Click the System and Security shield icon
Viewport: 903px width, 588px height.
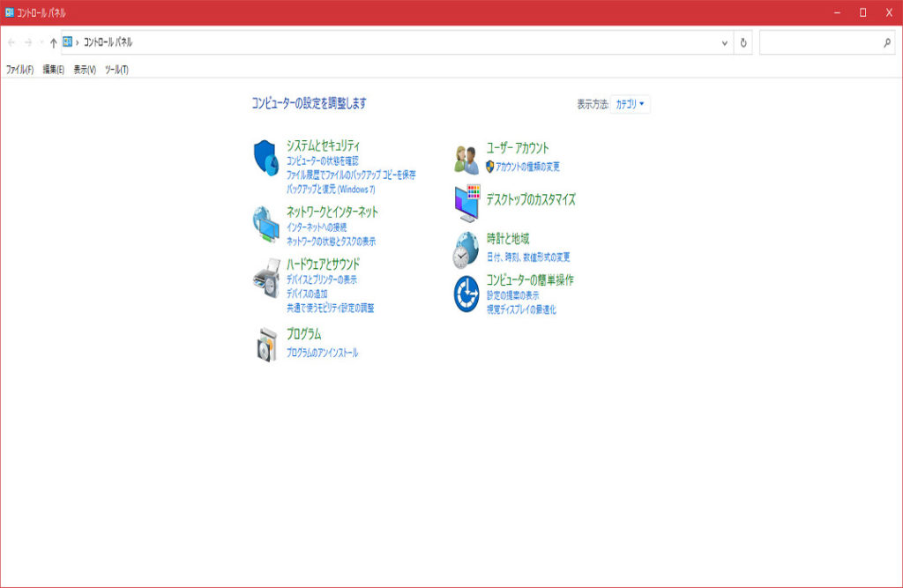(x=266, y=158)
